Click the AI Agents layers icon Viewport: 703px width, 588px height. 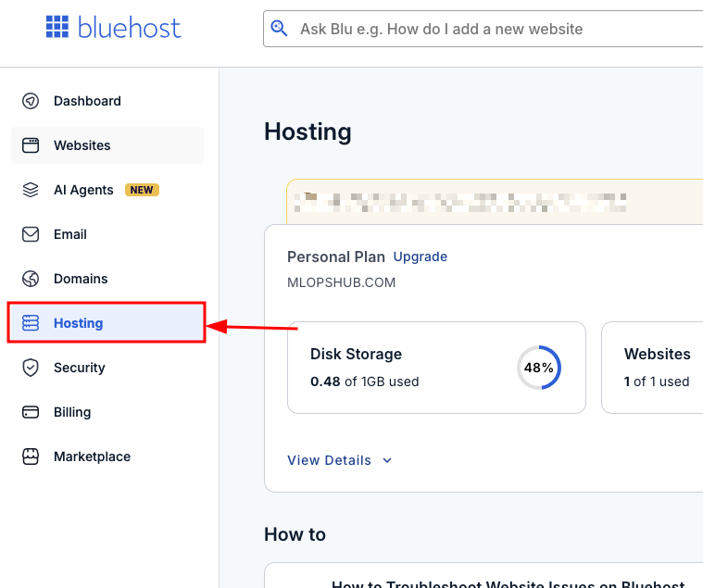click(x=31, y=190)
